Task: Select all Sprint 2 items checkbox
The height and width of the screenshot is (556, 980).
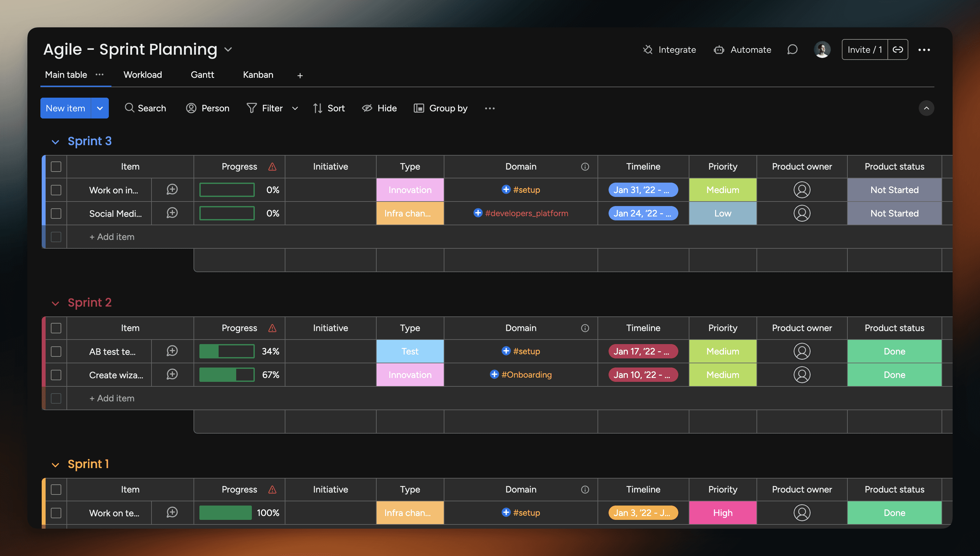Action: pos(56,328)
